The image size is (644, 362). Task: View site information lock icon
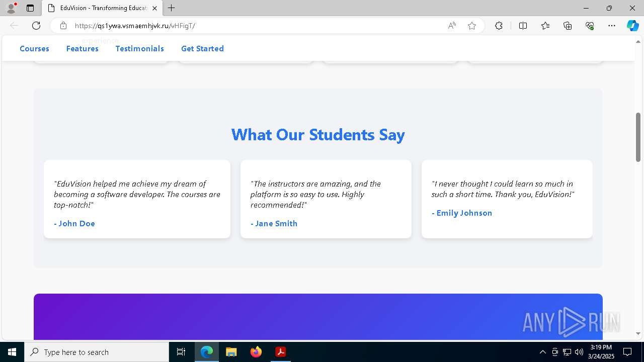tap(63, 26)
